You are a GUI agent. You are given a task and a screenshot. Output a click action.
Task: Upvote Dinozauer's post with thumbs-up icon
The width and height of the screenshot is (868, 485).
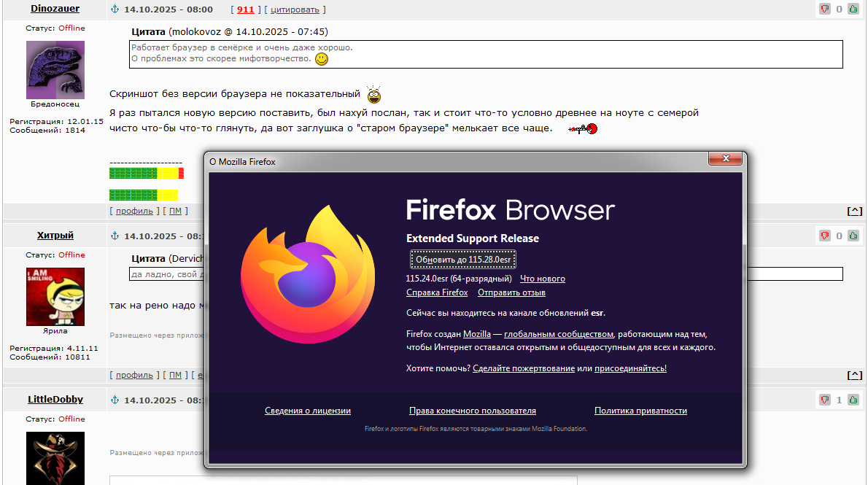click(853, 9)
